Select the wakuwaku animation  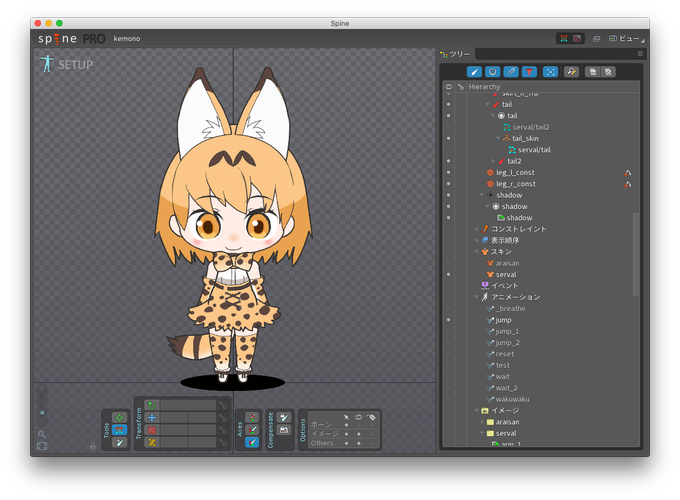[512, 399]
